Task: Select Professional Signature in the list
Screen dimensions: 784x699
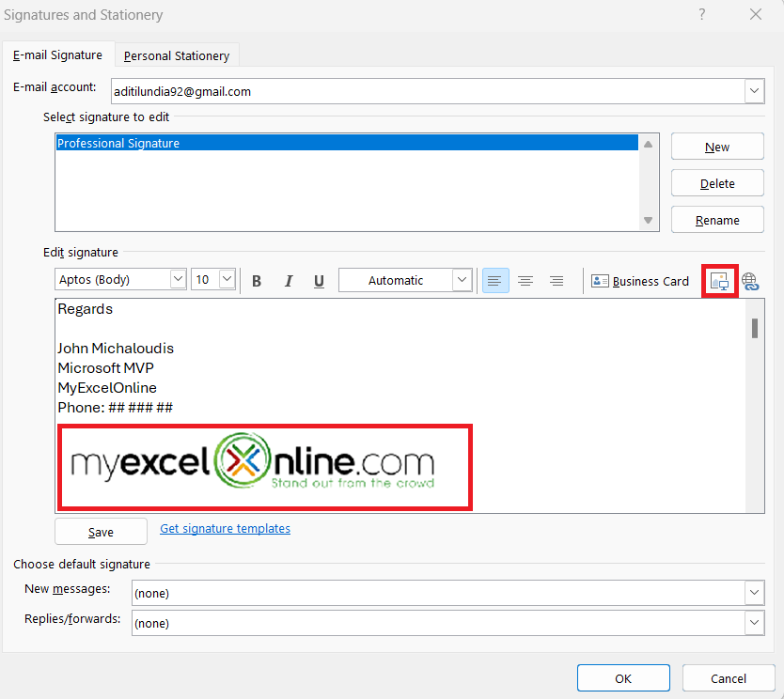Action: coord(347,143)
